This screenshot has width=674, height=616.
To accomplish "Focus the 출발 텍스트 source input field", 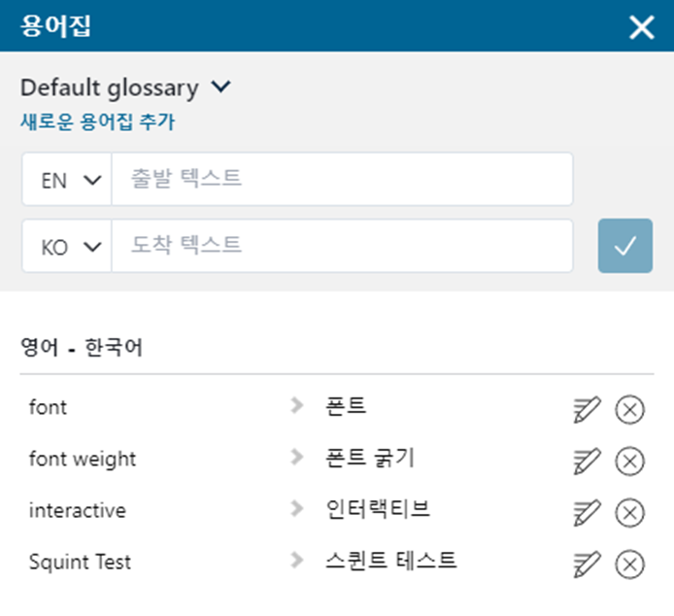I will coord(340,180).
